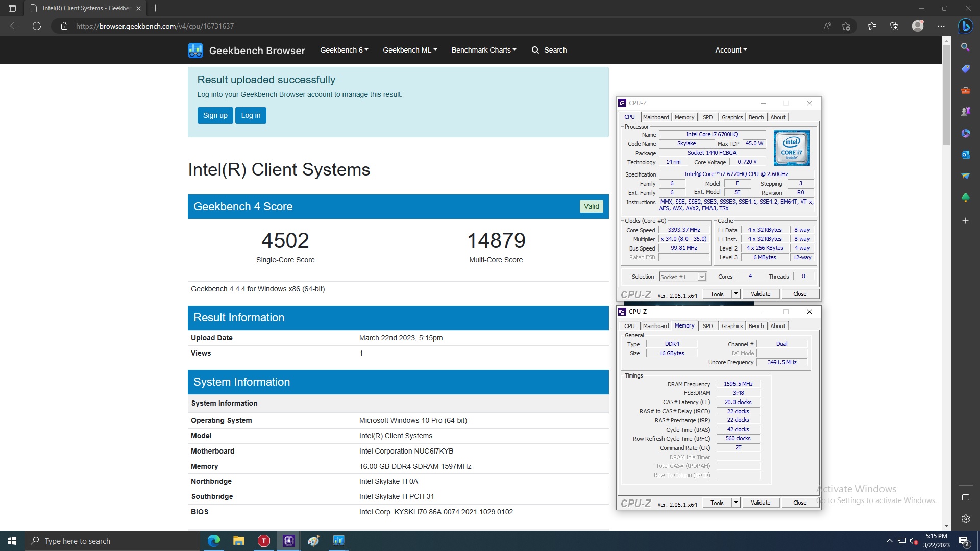Open About tab in upper CPU-Z window
The width and height of the screenshot is (980, 551).
778,117
